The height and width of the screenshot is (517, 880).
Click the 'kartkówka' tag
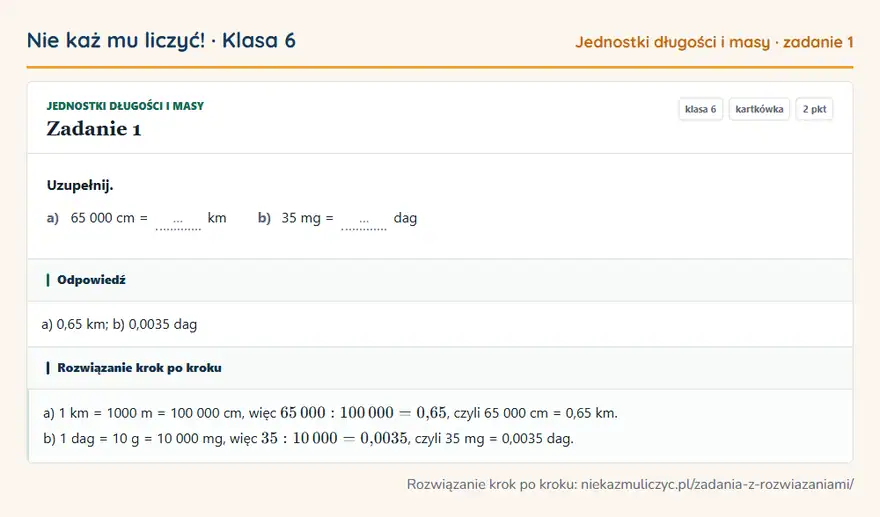pyautogui.click(x=759, y=109)
